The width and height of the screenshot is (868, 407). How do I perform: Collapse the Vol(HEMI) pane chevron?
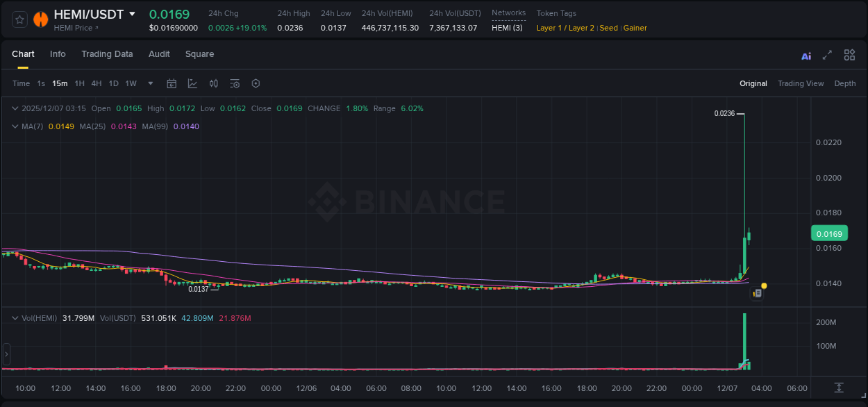[15, 317]
